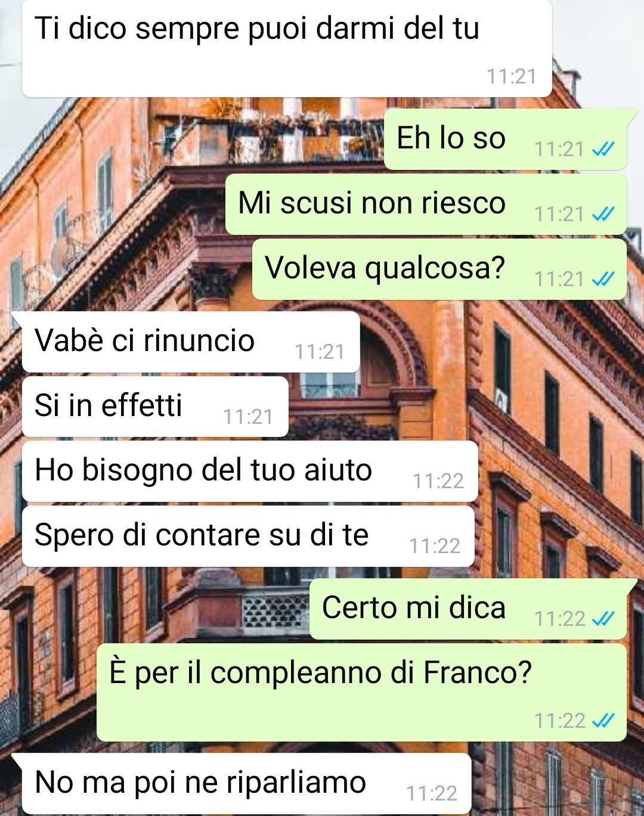Tap the blue double-check beside "Mi scusi non riesco"
Screen dimensions: 644x816
(603, 214)
